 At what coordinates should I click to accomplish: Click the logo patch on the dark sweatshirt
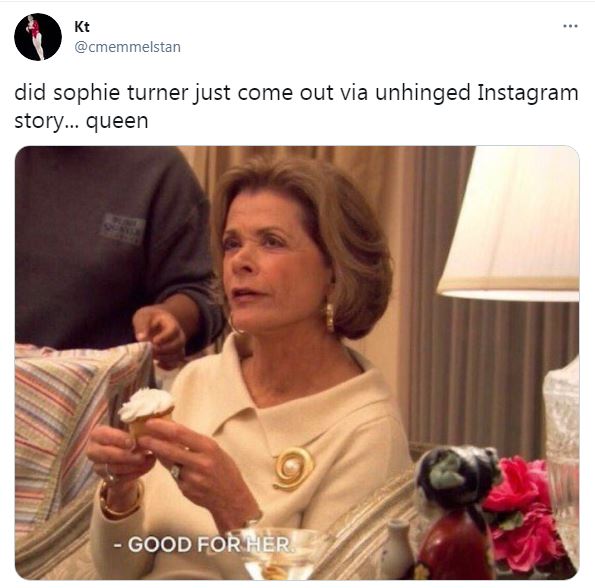click(x=122, y=228)
